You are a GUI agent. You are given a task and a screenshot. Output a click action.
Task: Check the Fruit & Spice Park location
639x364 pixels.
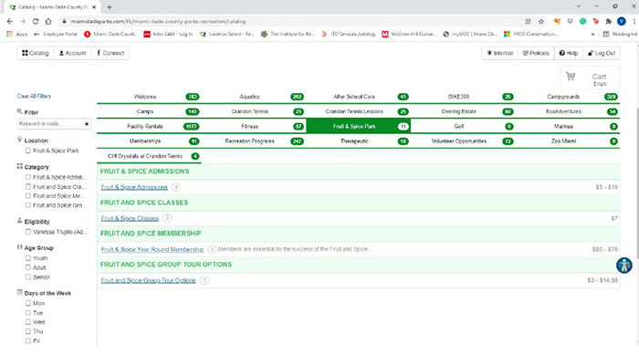28,151
